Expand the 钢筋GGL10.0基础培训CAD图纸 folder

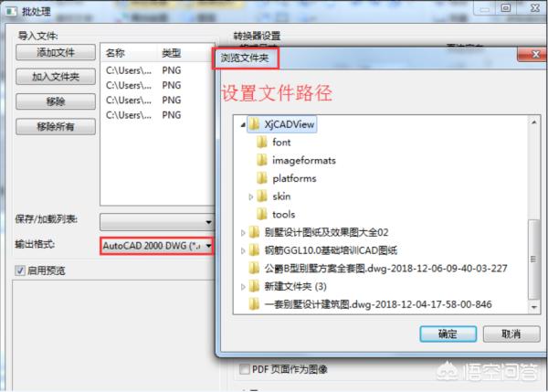click(x=243, y=250)
